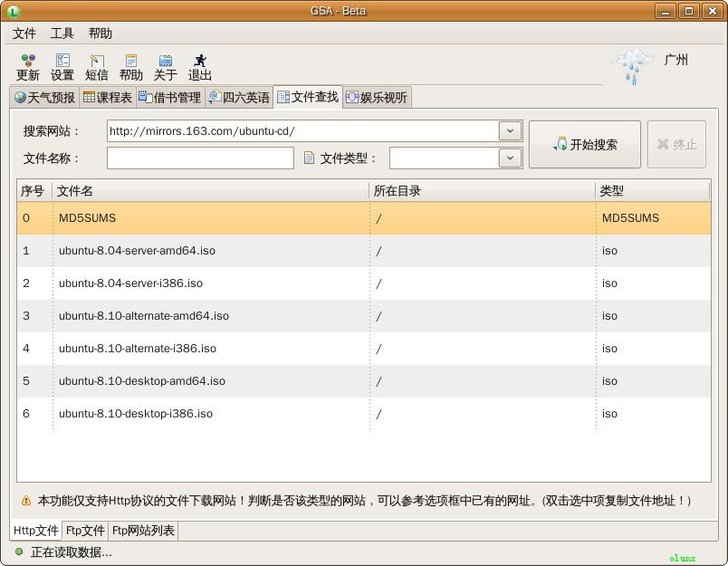Open the 工具 menu
Image resolution: width=728 pixels, height=566 pixels.
[x=62, y=34]
